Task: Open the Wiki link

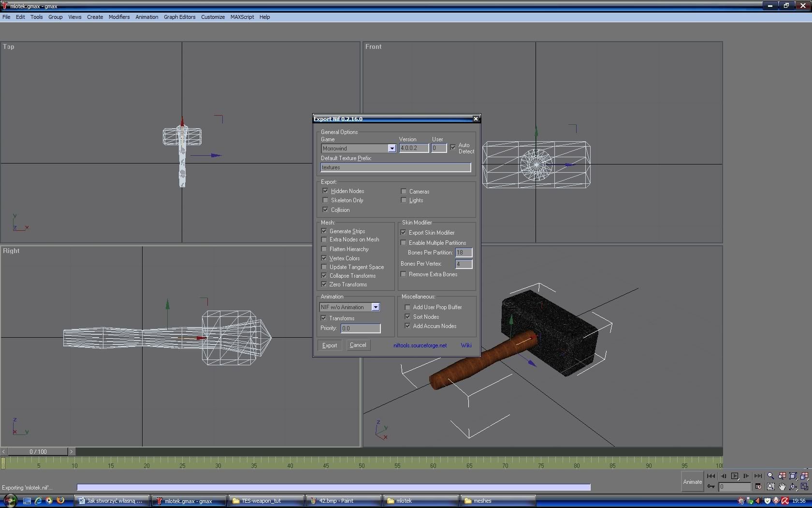Action: pos(466,345)
